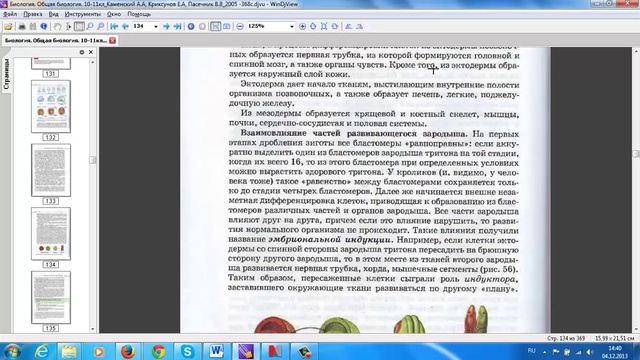The image size is (640, 360).
Task: Select page 135 thumbnail
Action: coord(51,298)
